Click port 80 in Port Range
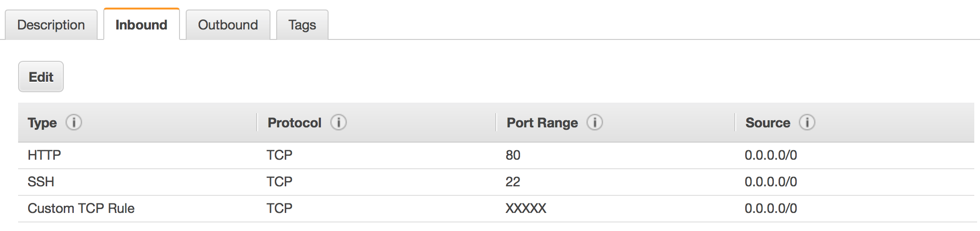 pos(513,155)
